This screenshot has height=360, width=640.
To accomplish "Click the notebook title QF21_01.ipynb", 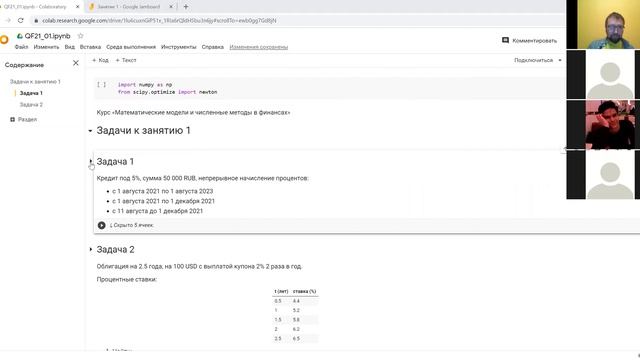I will (x=47, y=36).
